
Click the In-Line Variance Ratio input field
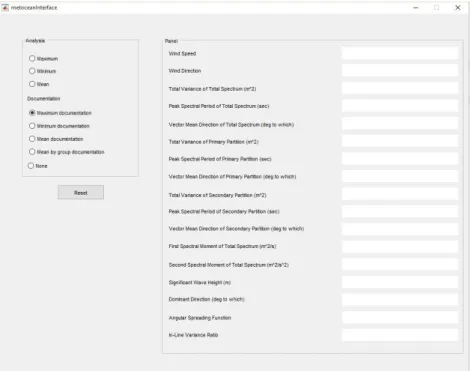point(400,335)
